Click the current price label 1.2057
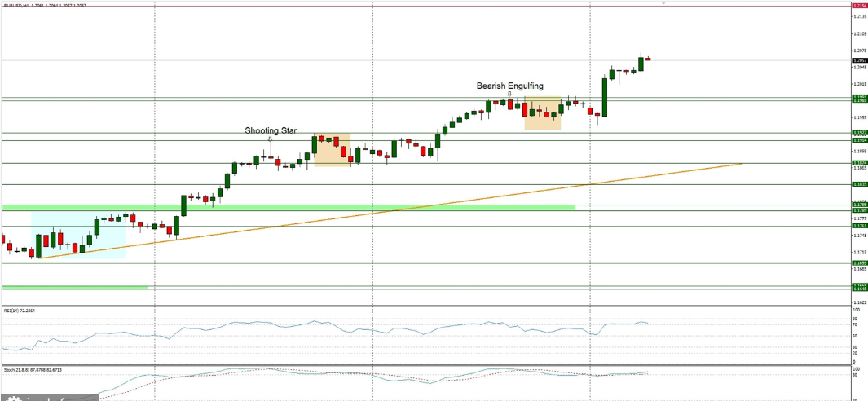868x401 pixels. click(859, 60)
